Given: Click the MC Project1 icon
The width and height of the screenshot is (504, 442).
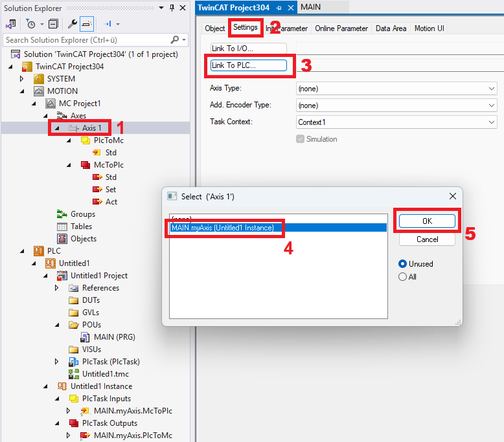Looking at the screenshot, I should click(x=51, y=104).
